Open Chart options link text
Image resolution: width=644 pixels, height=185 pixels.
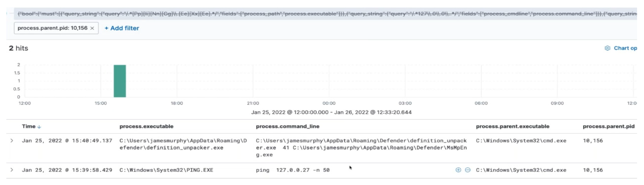(x=625, y=48)
